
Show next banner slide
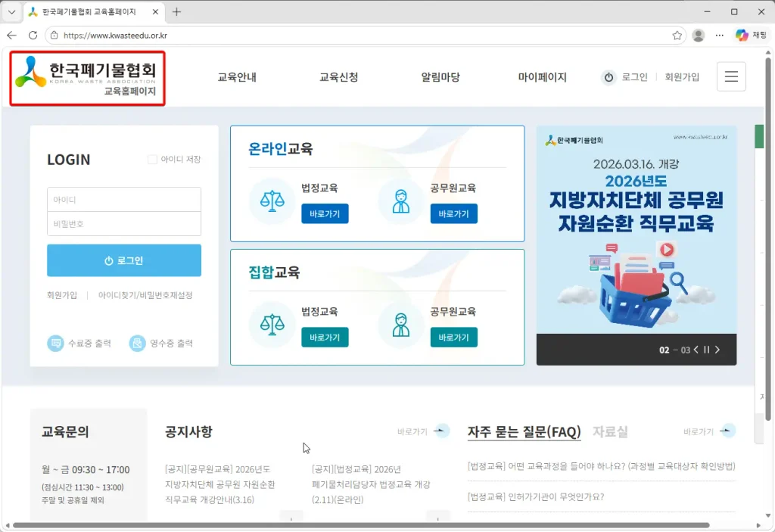point(717,350)
